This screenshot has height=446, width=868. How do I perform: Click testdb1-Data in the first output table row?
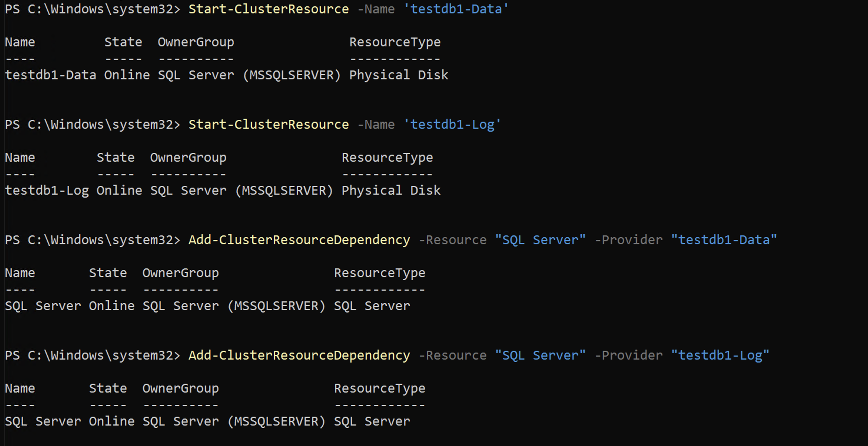coord(51,75)
